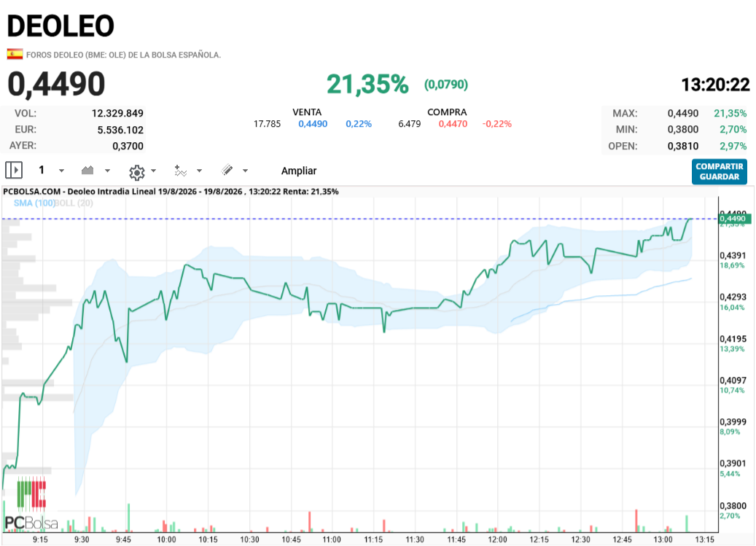Click the Spanish flag icon
Image resolution: width=756 pixels, height=546 pixels.
(15, 54)
